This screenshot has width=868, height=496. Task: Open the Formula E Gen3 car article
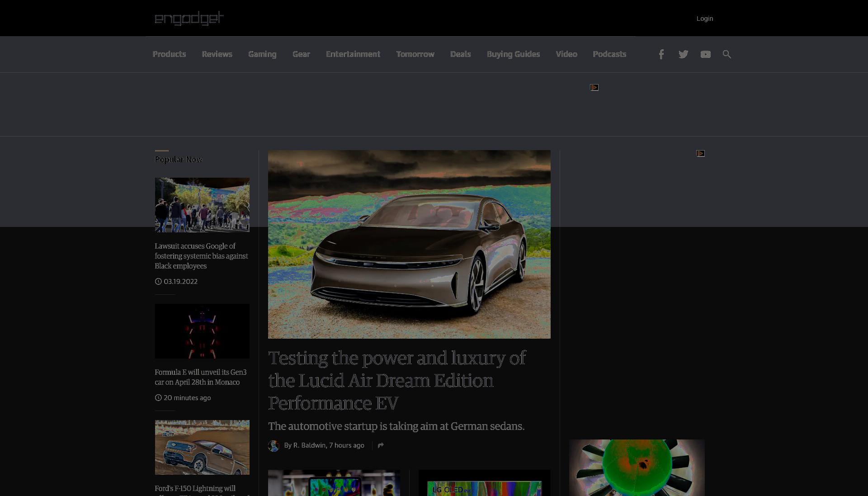[x=201, y=377]
